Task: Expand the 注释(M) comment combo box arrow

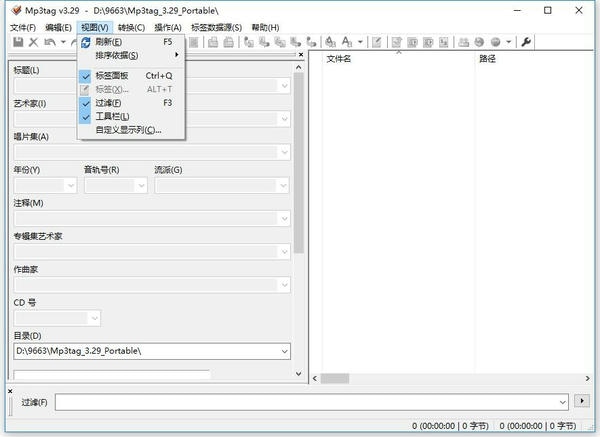Action: 284,219
